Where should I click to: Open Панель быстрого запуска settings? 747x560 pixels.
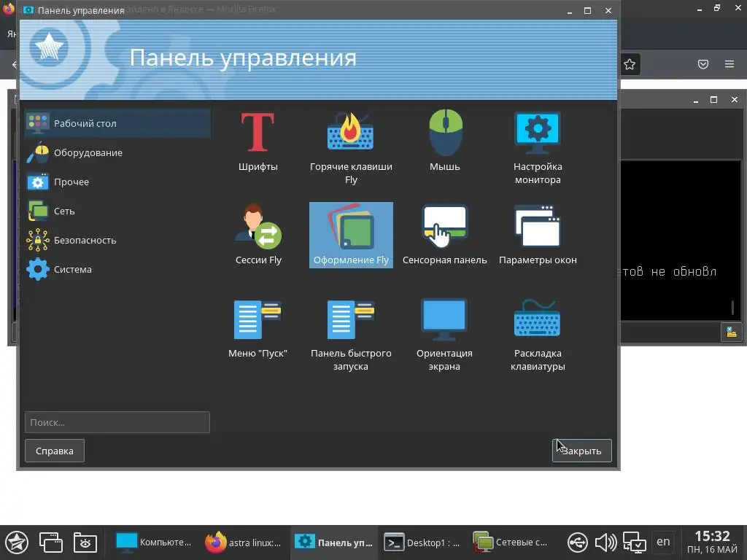[351, 334]
